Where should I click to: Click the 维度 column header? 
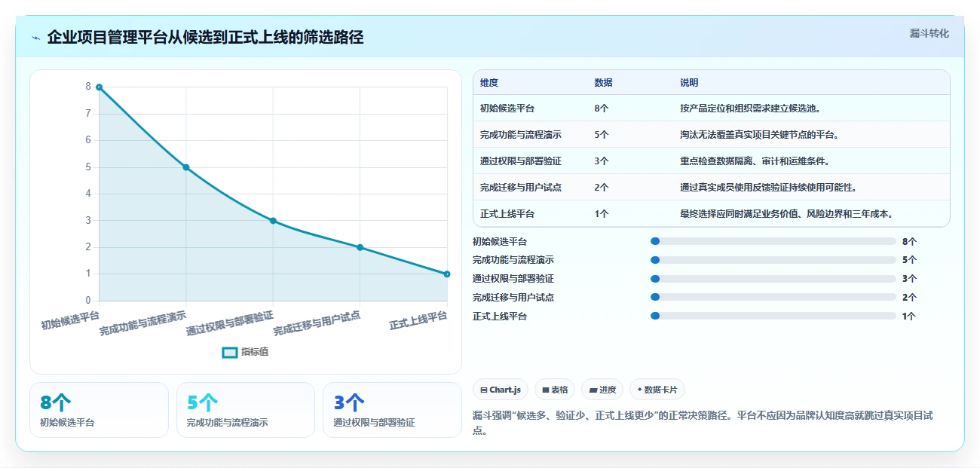[489, 83]
